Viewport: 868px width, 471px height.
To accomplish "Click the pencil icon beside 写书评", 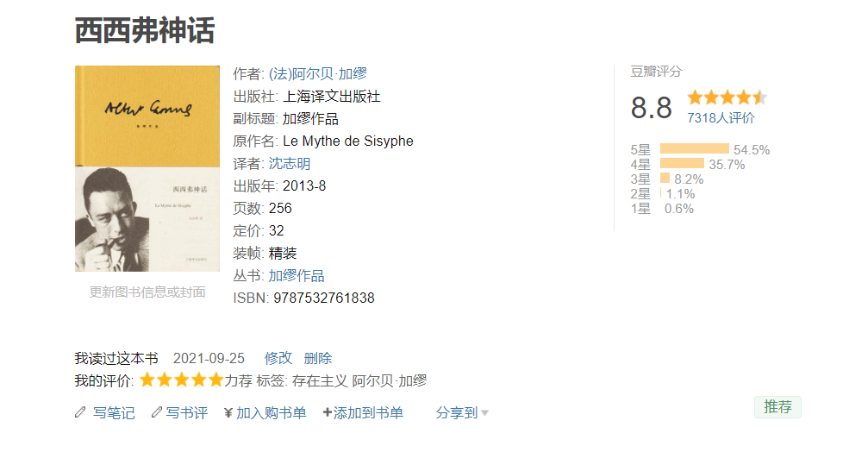I will (157, 412).
